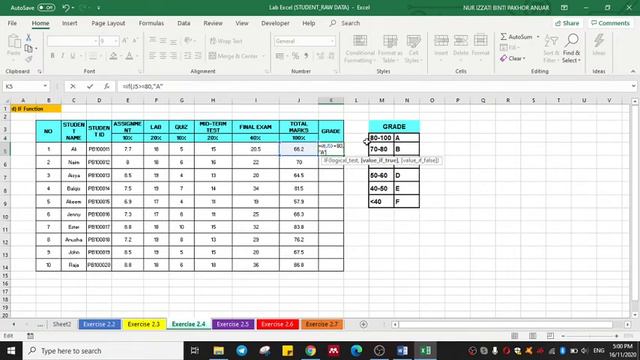Click total marks cell 66.2
This screenshot has width=640, height=360.
(299, 149)
